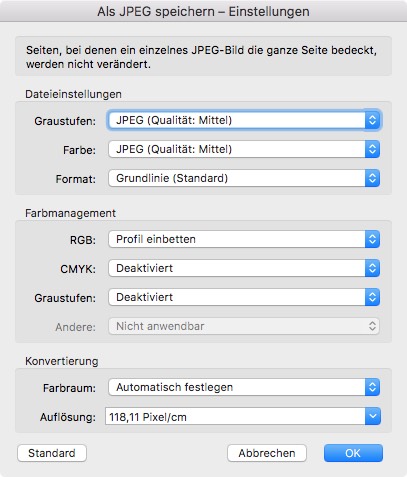Click the blue stepper arrows beside Format
The image size is (407, 477).
[x=372, y=178]
